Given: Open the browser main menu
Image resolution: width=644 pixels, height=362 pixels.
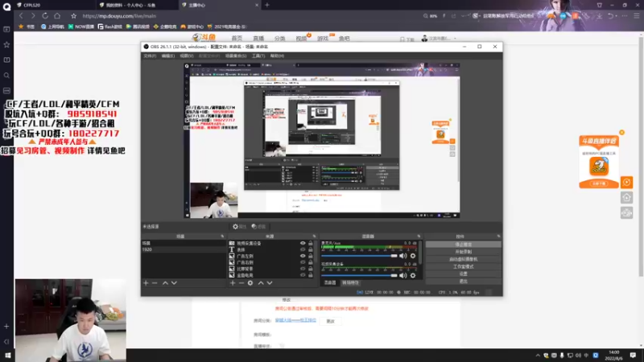Looking at the screenshot, I should (636, 16).
